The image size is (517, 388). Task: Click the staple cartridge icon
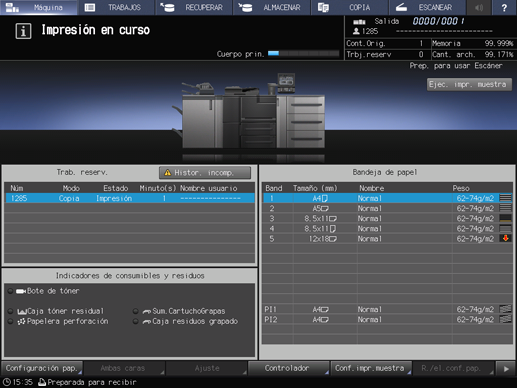pyautogui.click(x=147, y=312)
